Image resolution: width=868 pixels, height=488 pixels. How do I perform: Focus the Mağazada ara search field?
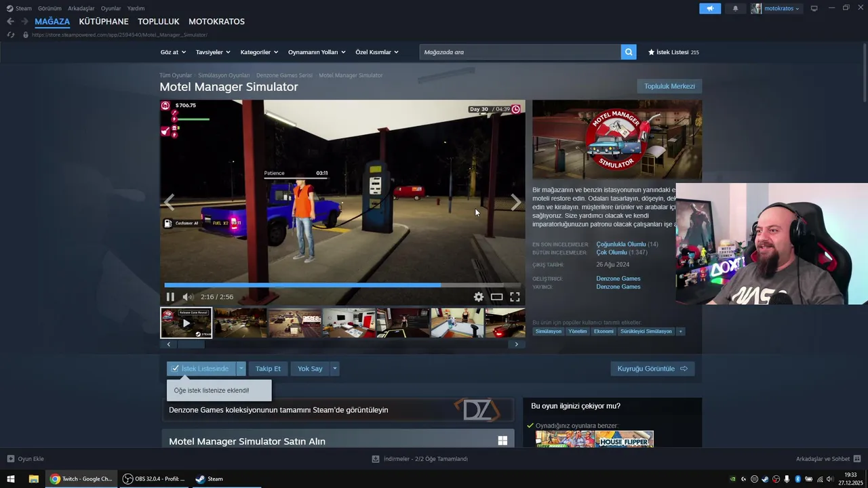(520, 52)
